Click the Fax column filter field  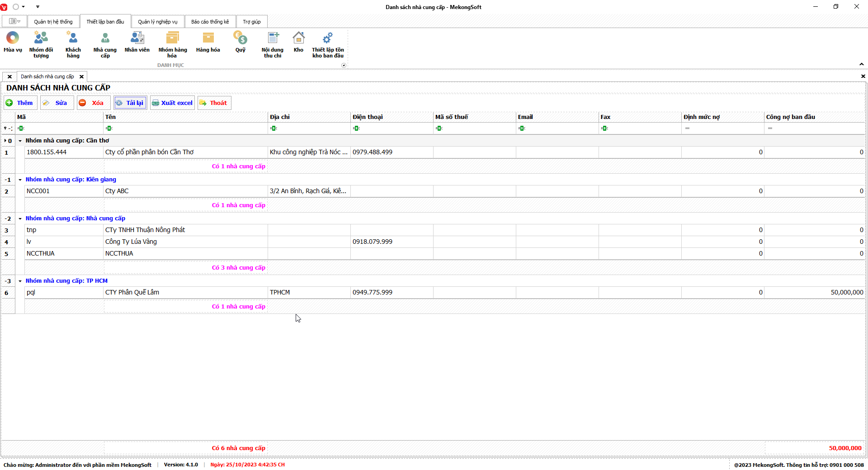click(640, 128)
